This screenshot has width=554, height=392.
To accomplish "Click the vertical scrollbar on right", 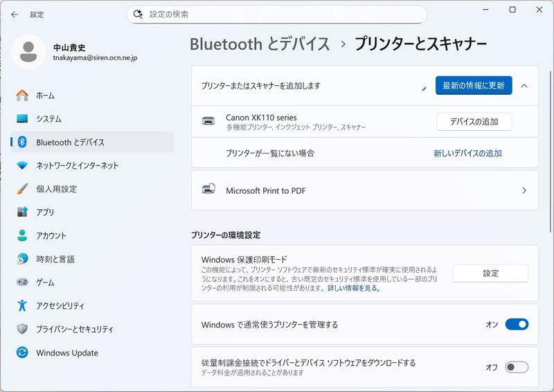I will tap(550, 151).
